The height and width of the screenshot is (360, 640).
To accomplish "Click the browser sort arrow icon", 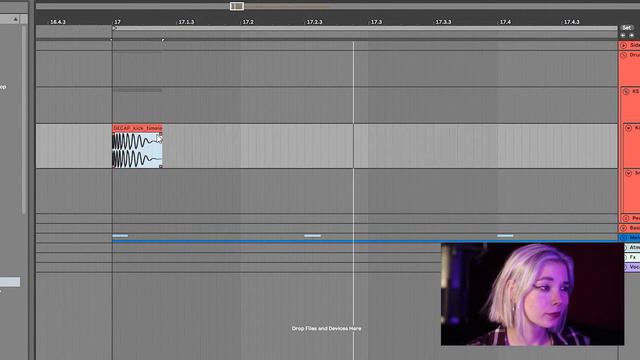I will tap(16, 19).
